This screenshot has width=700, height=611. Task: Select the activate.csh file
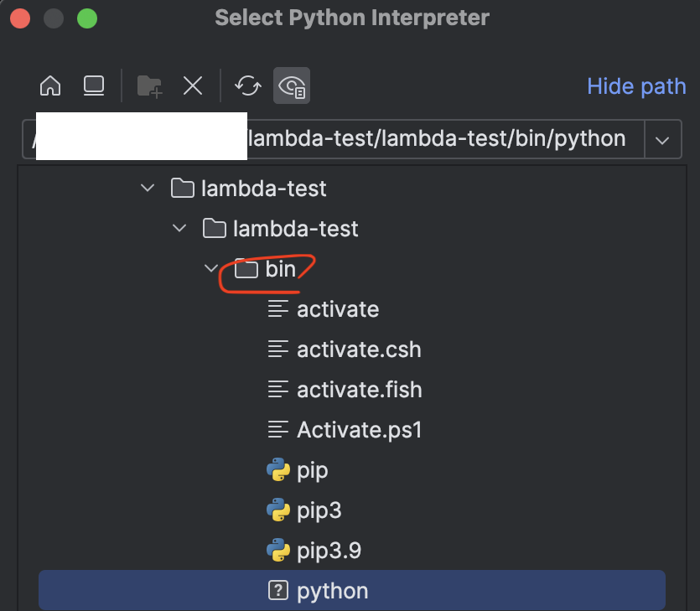coord(358,350)
